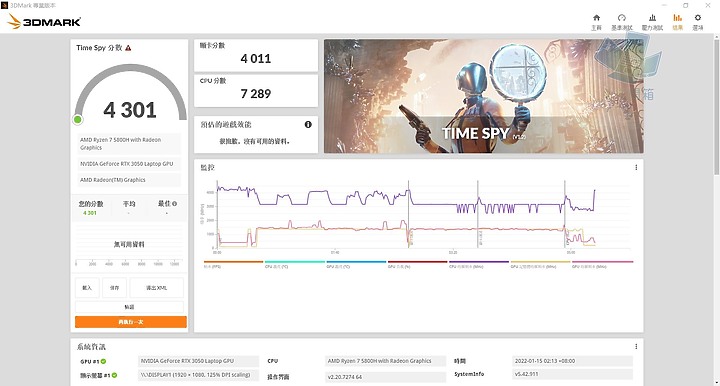The width and height of the screenshot is (720, 386).
Task: Toggle the yellow GPU memory clock legend
Action: [x=540, y=264]
